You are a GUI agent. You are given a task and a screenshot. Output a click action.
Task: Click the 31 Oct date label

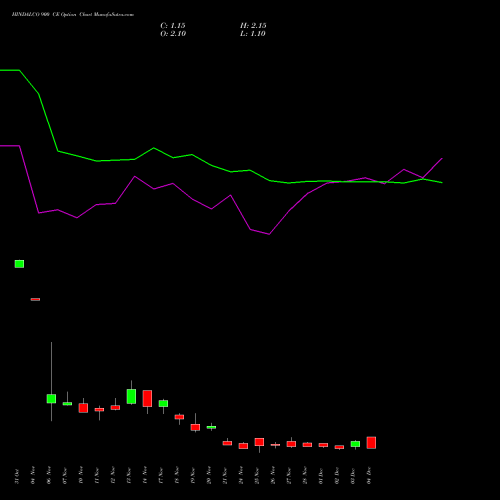[x=17, y=476]
